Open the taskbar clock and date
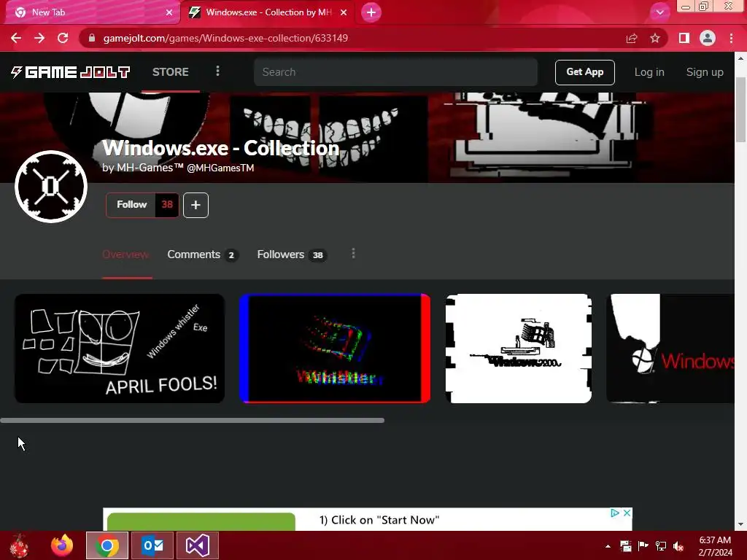Screen dimensions: 747x560 pyautogui.click(x=715, y=546)
